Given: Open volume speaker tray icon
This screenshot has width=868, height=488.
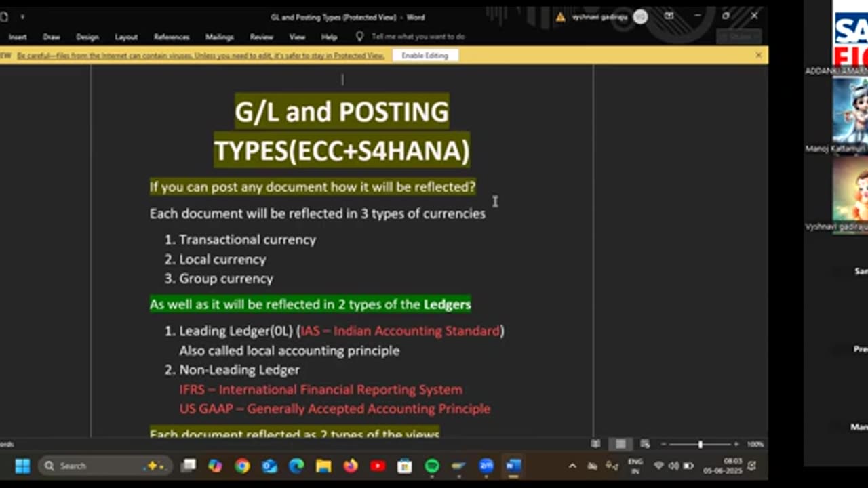Looking at the screenshot, I should coord(673,466).
